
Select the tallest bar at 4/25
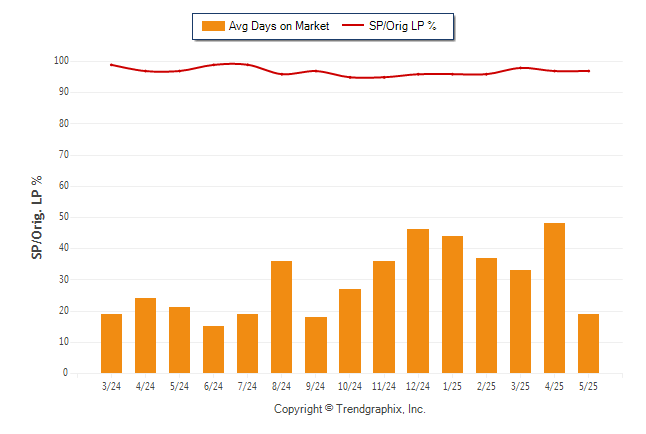[554, 298]
